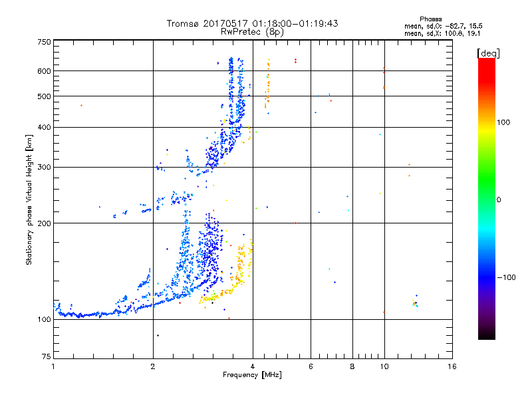
Task: Click the y-axis tick label '400'
Action: [44, 127]
